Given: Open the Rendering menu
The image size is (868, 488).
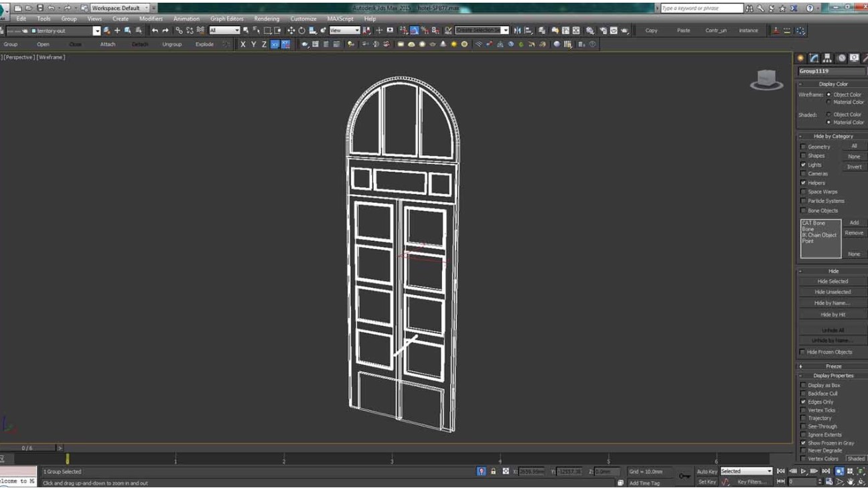Looking at the screenshot, I should (266, 19).
